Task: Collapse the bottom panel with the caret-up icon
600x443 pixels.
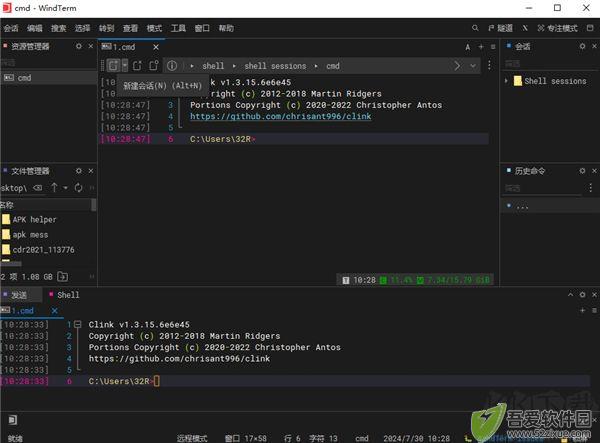Action: pyautogui.click(x=571, y=295)
